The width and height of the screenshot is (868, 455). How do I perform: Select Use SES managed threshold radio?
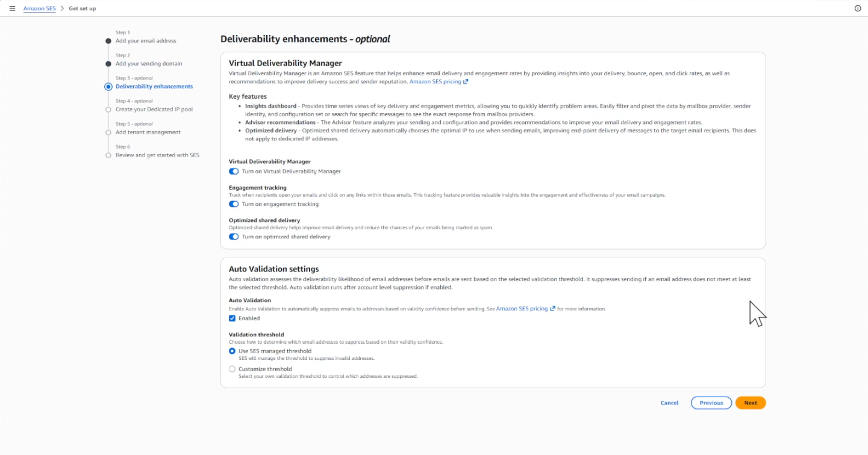pyautogui.click(x=233, y=351)
